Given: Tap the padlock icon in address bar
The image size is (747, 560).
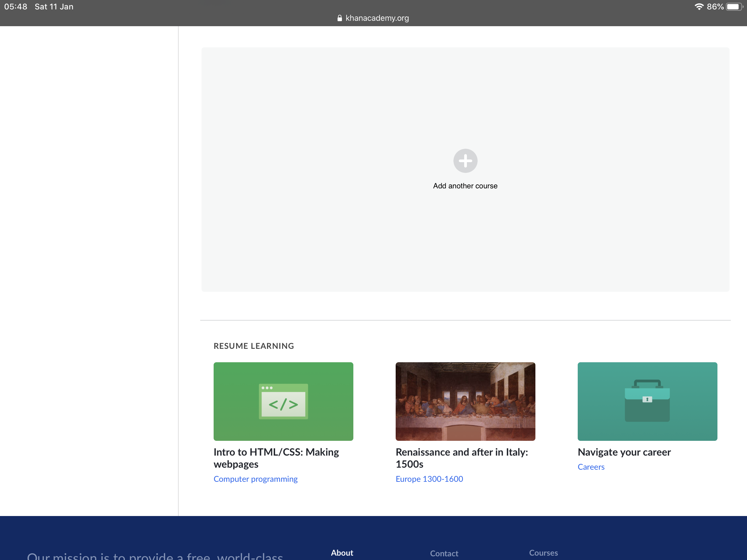Looking at the screenshot, I should click(340, 18).
